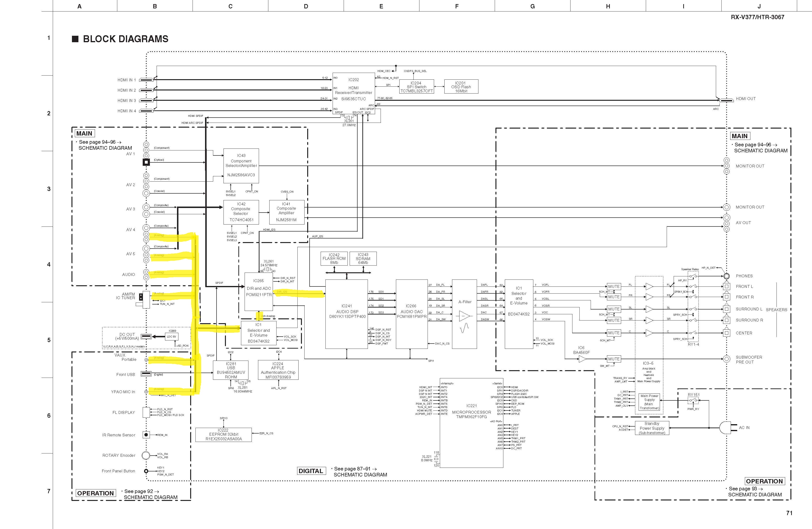The width and height of the screenshot is (812, 529).
Task: Select the IC222 EEPROM 32kbit block
Action: (x=224, y=435)
